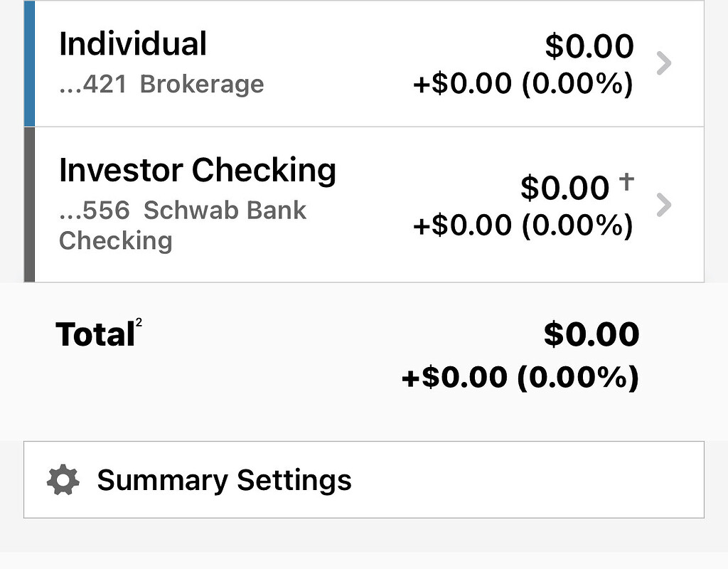The image size is (728, 569).
Task: Click the gear beside Summary Settings text
Action: (64, 479)
